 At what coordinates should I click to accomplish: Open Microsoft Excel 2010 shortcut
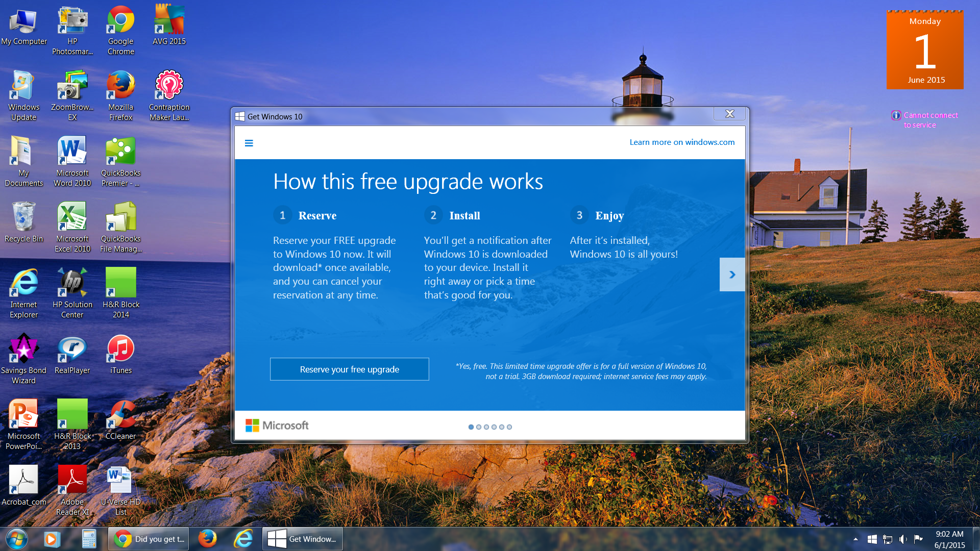[x=72, y=228]
